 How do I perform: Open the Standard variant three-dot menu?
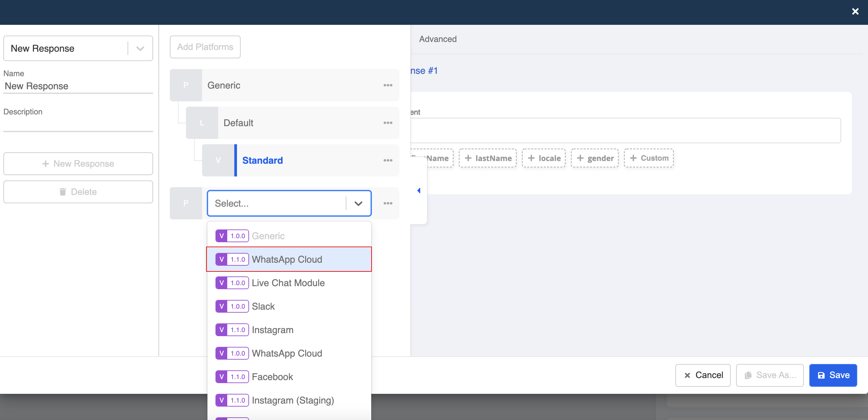click(387, 160)
